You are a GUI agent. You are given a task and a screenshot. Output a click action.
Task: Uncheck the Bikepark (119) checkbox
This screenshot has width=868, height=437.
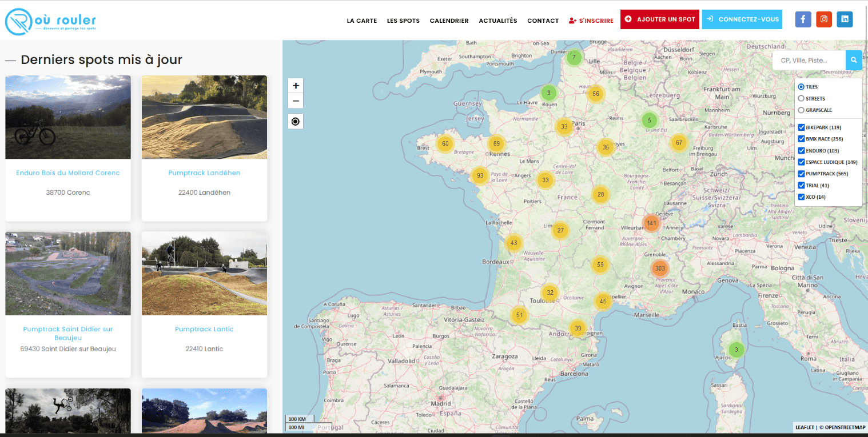pyautogui.click(x=802, y=127)
